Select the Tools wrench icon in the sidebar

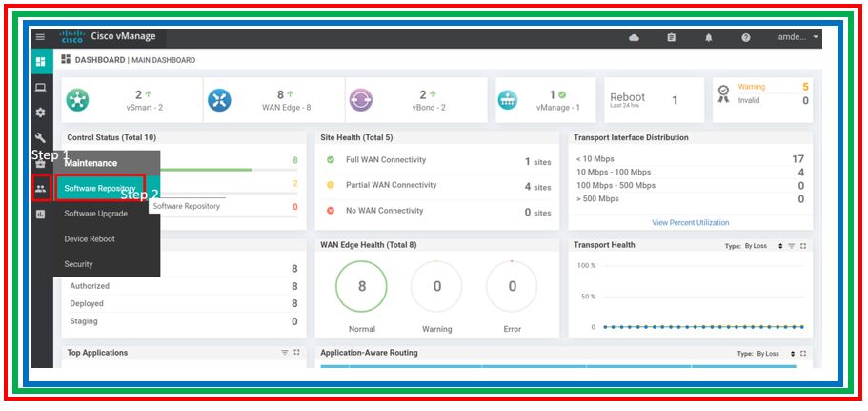tap(40, 138)
